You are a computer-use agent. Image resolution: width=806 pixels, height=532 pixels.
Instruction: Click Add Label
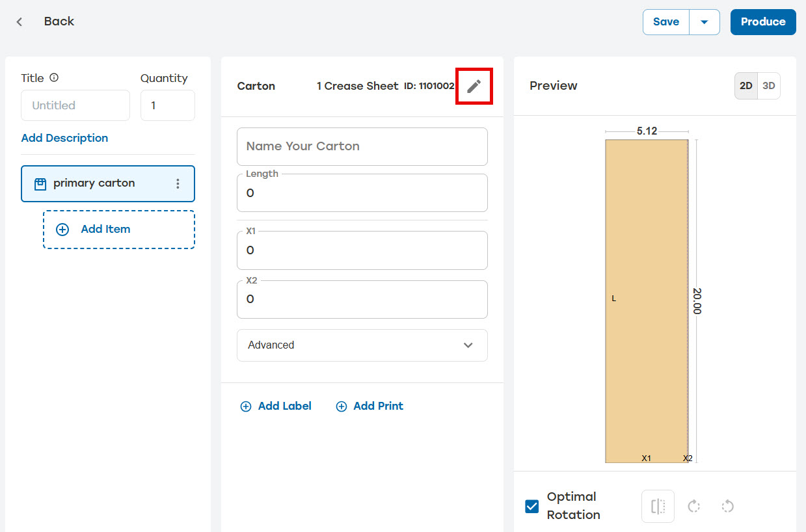pyautogui.click(x=276, y=406)
